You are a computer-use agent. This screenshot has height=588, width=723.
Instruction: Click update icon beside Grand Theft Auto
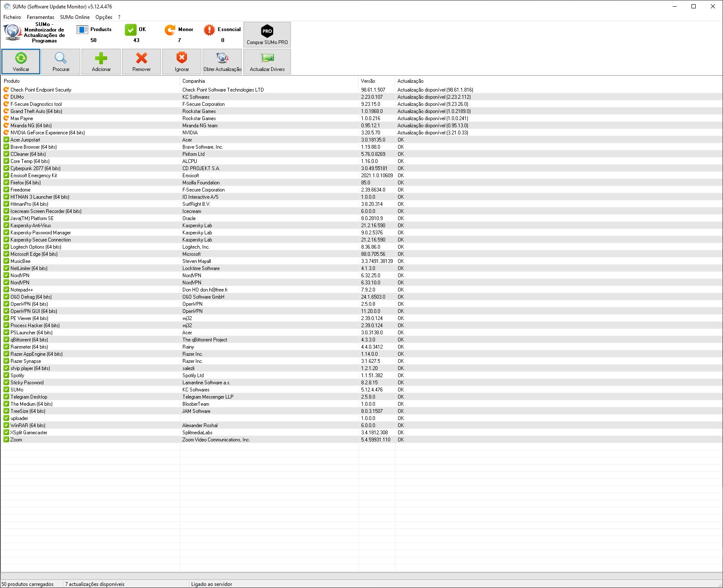pos(6,111)
